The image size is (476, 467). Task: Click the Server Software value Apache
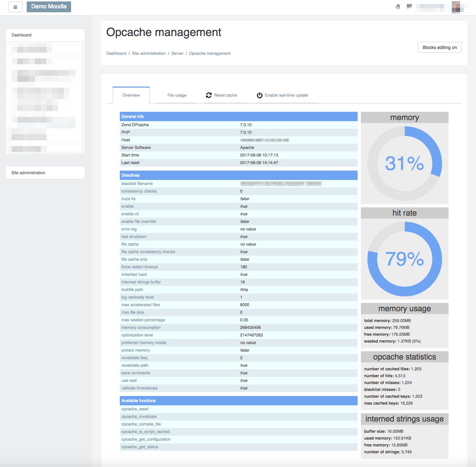(x=247, y=147)
